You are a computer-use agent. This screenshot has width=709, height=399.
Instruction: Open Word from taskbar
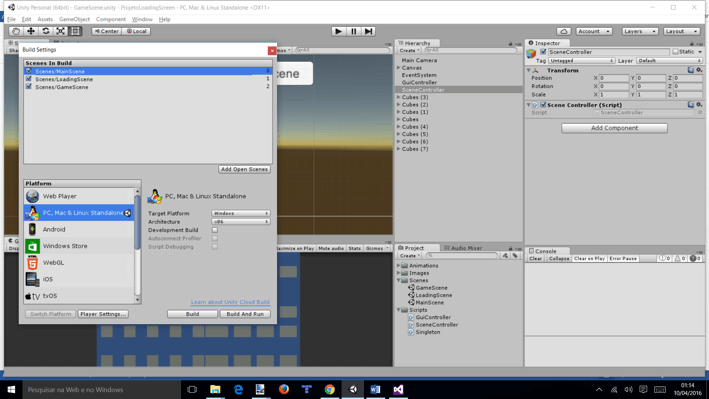pyautogui.click(x=375, y=390)
